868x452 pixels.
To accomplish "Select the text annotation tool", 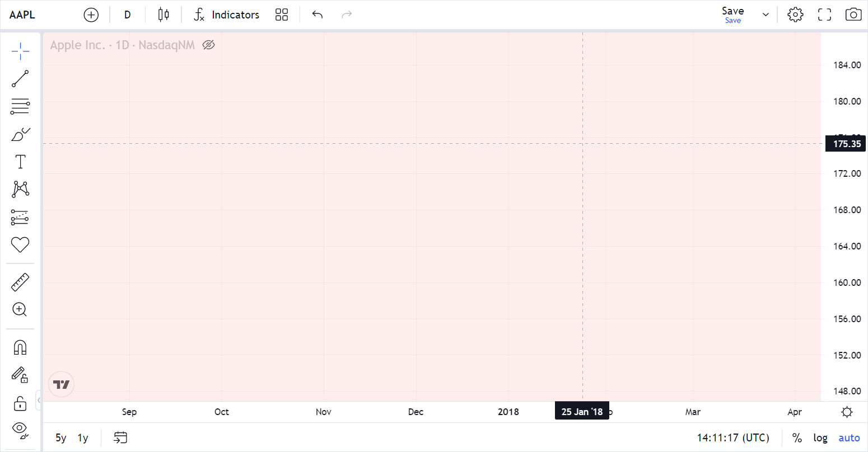I will tap(20, 162).
